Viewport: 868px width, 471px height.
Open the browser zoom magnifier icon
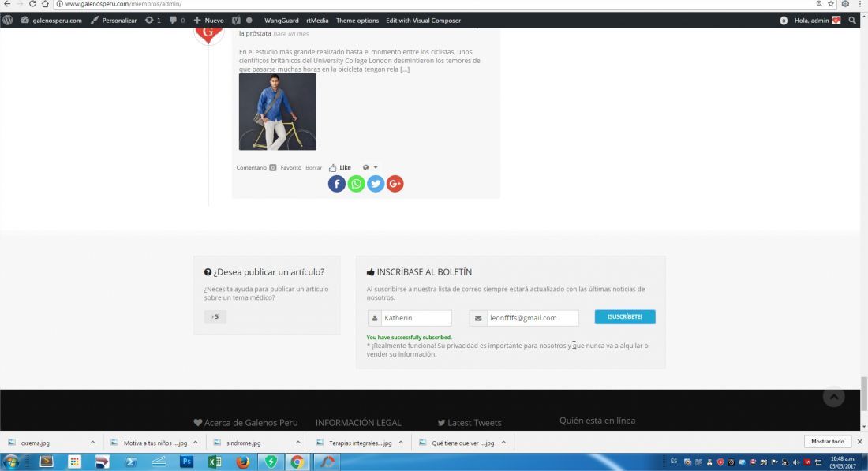coord(819,4)
